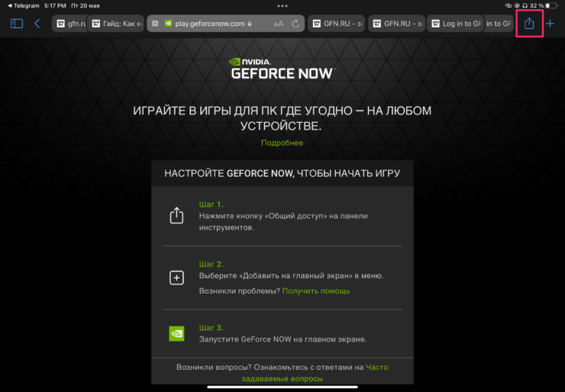The image size is (565, 392).
Task: Tap the NVIDIA GeForce NOW logo
Action: (282, 69)
